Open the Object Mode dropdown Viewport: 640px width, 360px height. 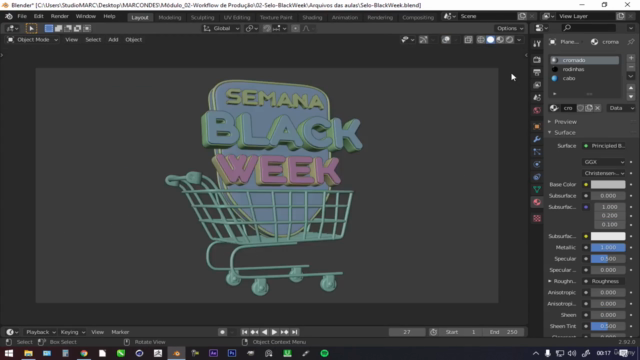tap(33, 40)
